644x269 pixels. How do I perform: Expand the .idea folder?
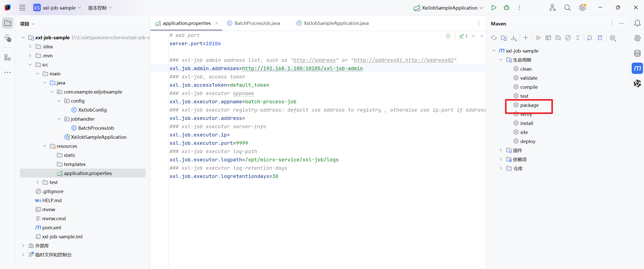point(30,47)
